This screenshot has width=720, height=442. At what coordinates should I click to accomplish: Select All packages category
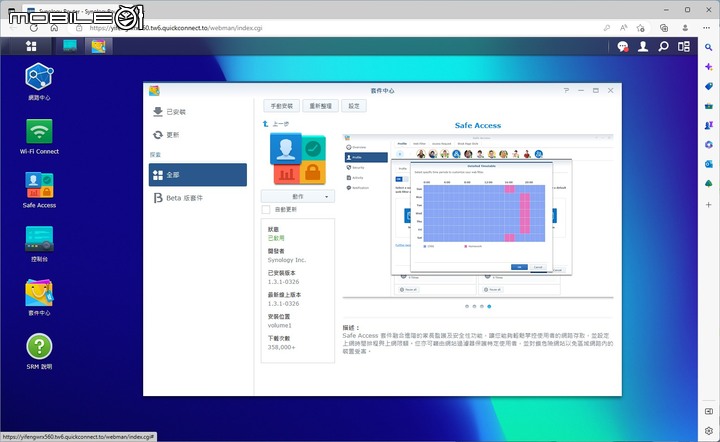click(198, 174)
